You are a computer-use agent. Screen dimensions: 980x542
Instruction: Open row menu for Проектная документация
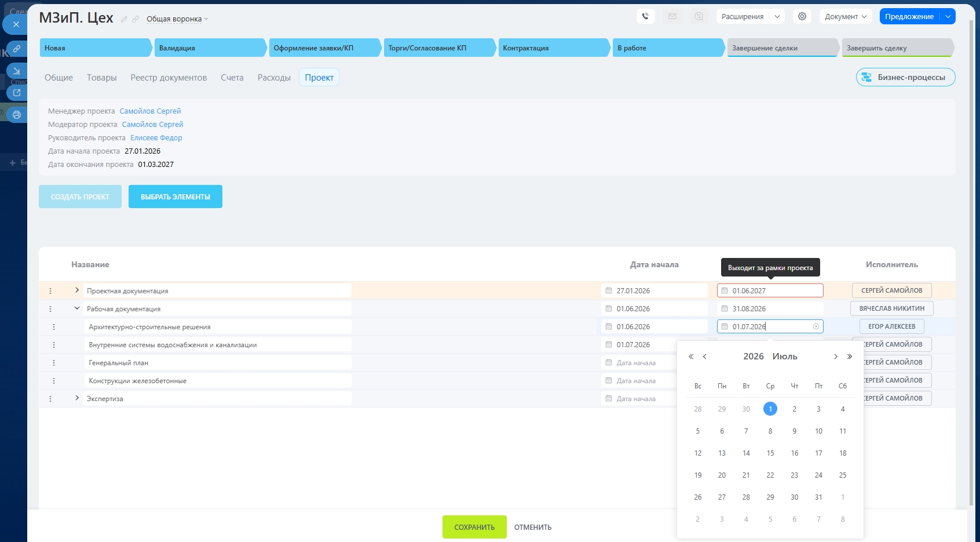[x=50, y=291]
